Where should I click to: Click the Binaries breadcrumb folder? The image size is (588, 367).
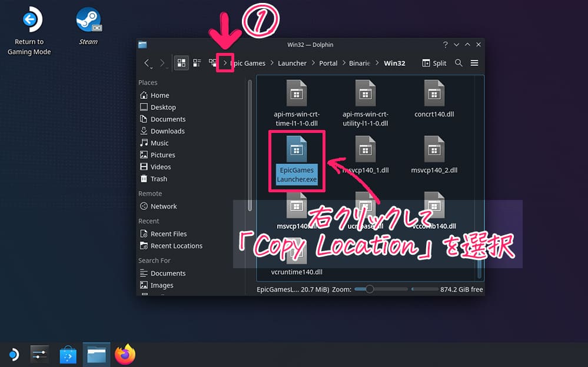point(359,63)
